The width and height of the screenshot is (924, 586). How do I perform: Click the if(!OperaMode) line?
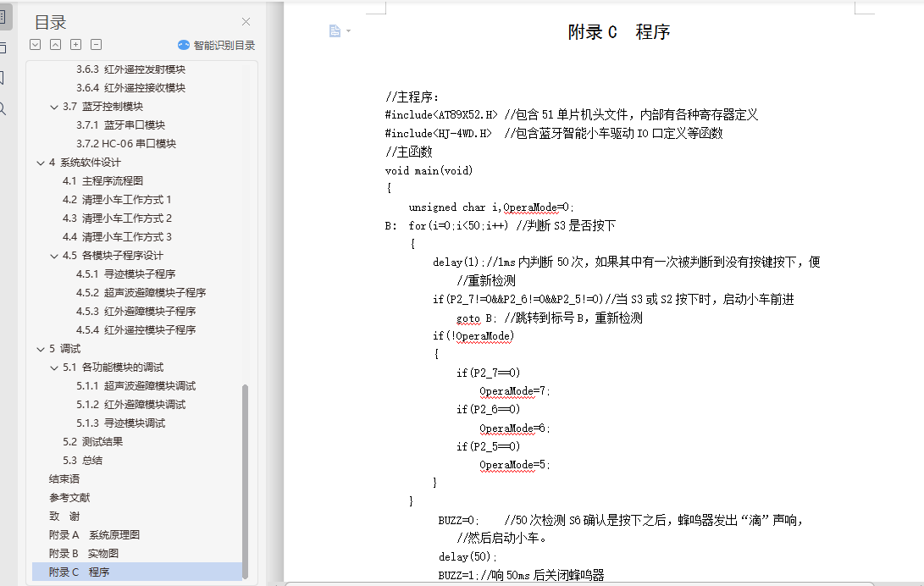tap(473, 336)
